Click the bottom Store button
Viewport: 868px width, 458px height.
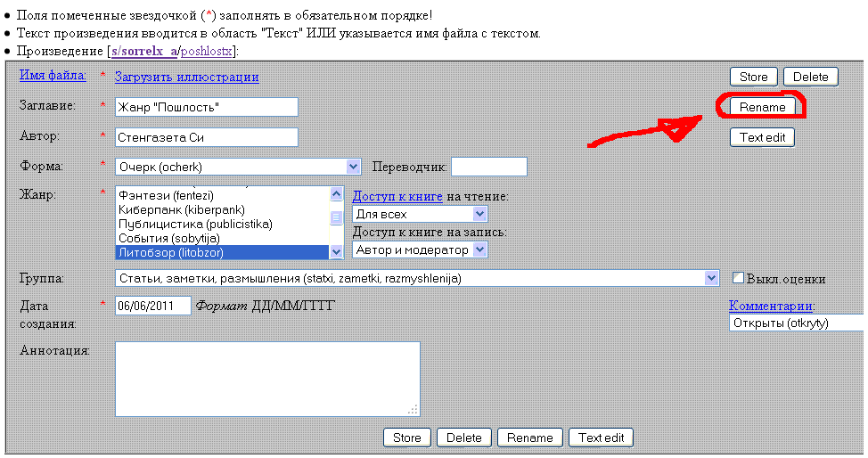tap(407, 438)
